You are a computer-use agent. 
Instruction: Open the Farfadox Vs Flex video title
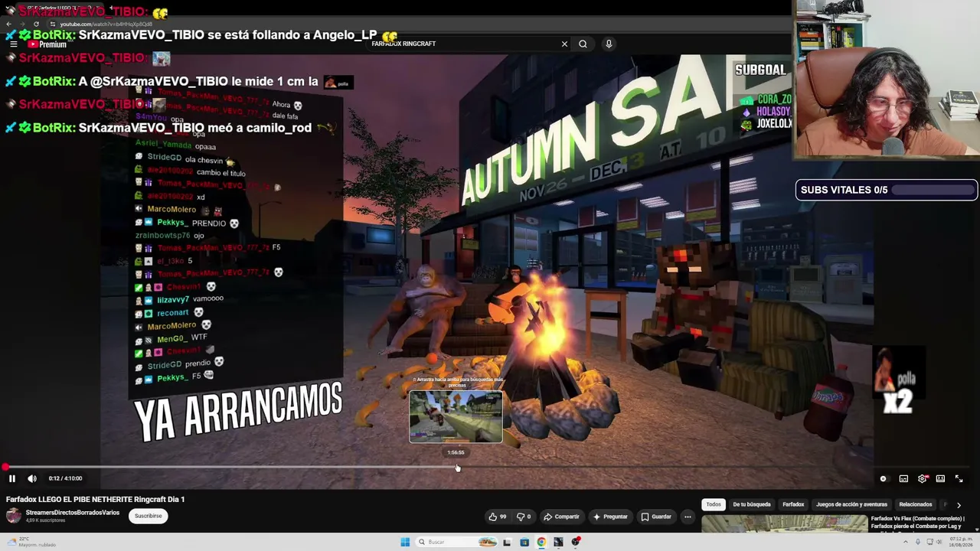pos(917,523)
